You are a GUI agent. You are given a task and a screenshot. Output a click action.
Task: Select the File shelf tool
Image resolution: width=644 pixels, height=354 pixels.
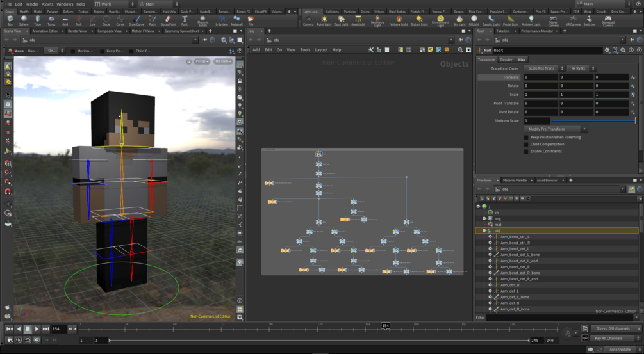pos(251,20)
